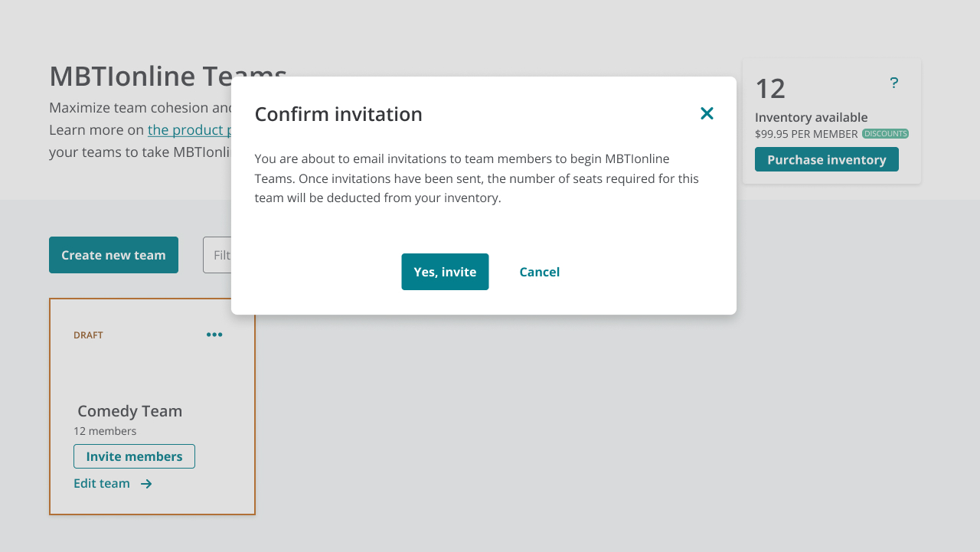Follow the product page hyperlink

[x=190, y=130]
